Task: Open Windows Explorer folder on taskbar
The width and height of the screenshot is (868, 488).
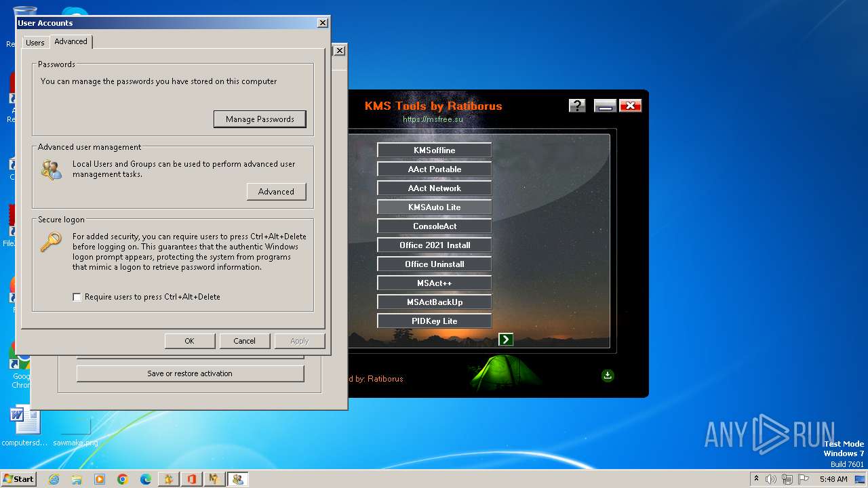Action: 77,479
